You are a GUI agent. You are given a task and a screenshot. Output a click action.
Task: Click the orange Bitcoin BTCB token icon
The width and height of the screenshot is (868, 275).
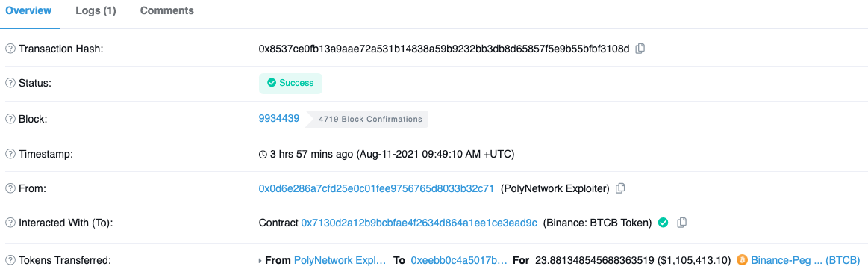click(742, 259)
